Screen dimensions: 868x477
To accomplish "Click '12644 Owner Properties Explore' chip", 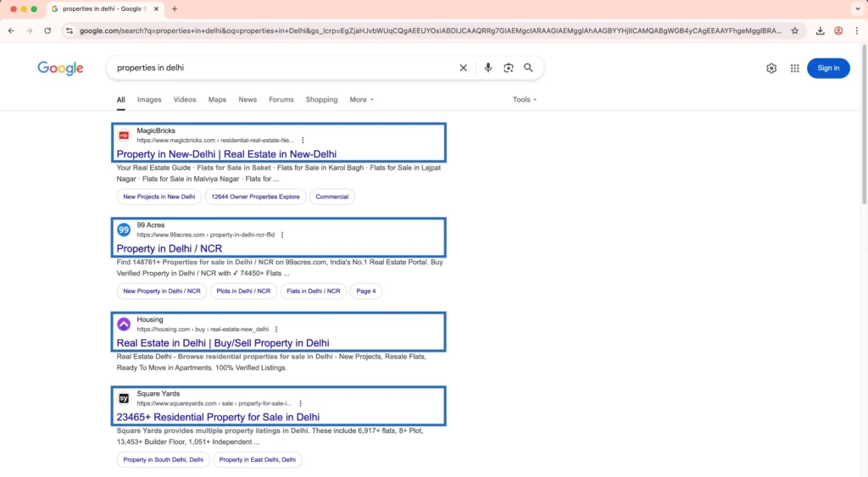I will coord(255,197).
